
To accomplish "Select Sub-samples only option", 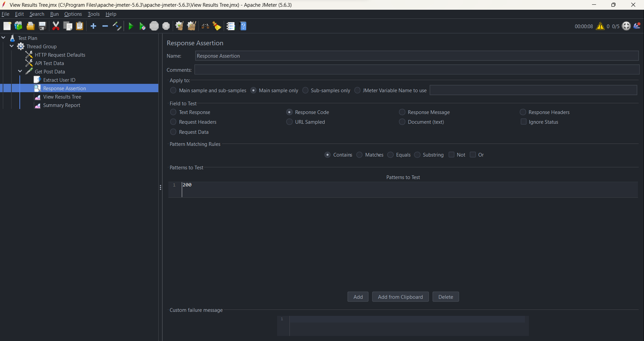I will click(306, 90).
